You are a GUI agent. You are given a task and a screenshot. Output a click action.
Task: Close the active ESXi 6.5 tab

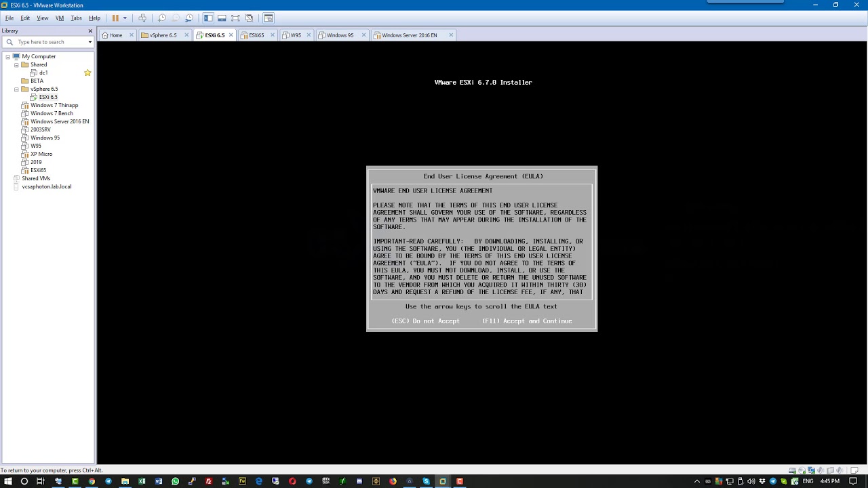231,35
